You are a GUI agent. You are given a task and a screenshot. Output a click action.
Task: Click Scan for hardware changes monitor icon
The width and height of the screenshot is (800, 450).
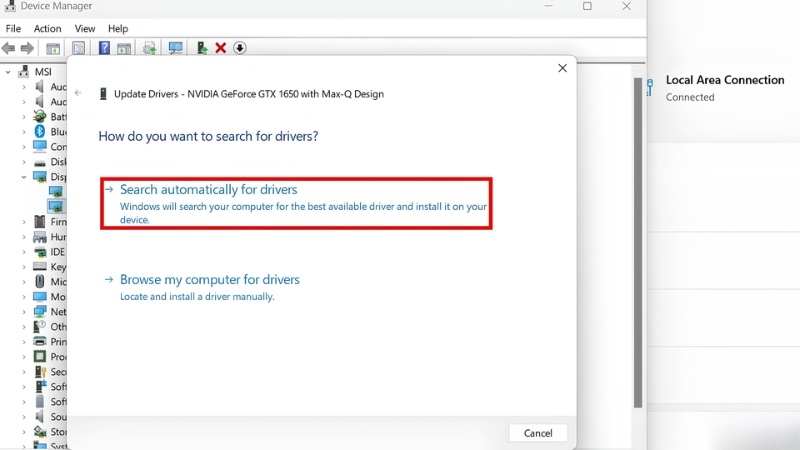(x=176, y=48)
